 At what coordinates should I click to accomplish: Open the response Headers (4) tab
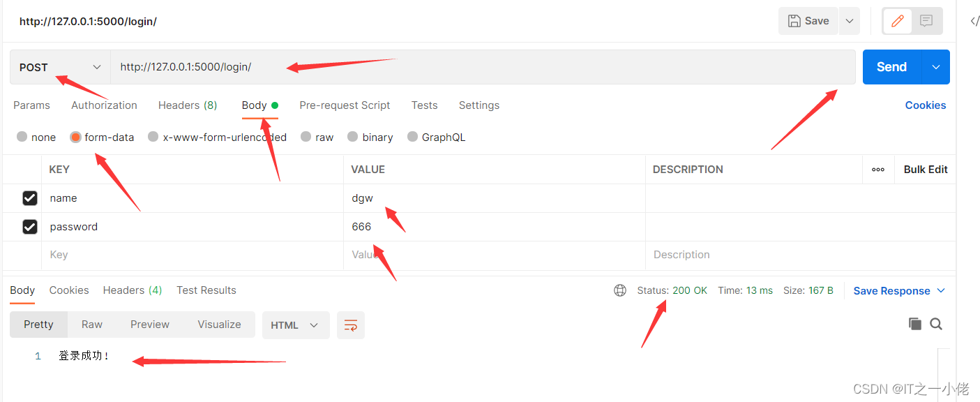133,290
